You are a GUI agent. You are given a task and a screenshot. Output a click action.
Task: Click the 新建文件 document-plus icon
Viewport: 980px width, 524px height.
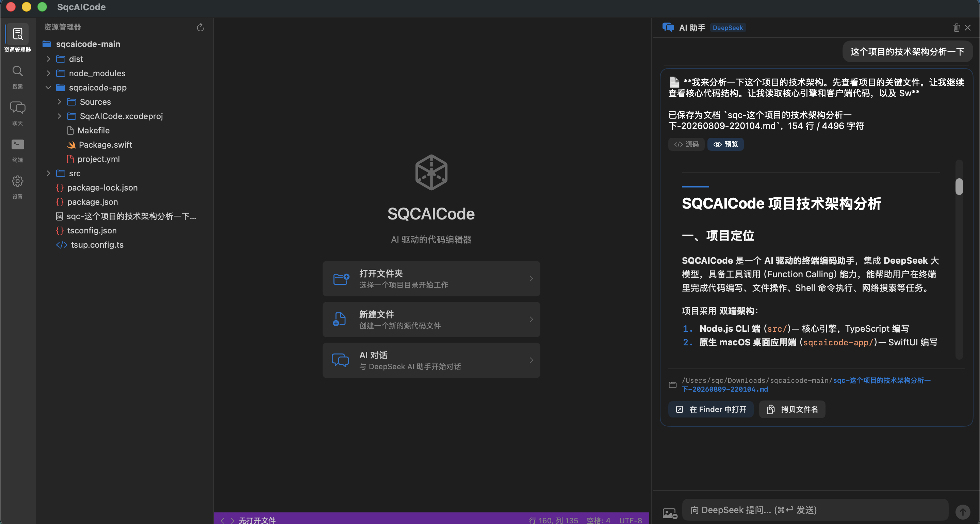click(x=339, y=319)
